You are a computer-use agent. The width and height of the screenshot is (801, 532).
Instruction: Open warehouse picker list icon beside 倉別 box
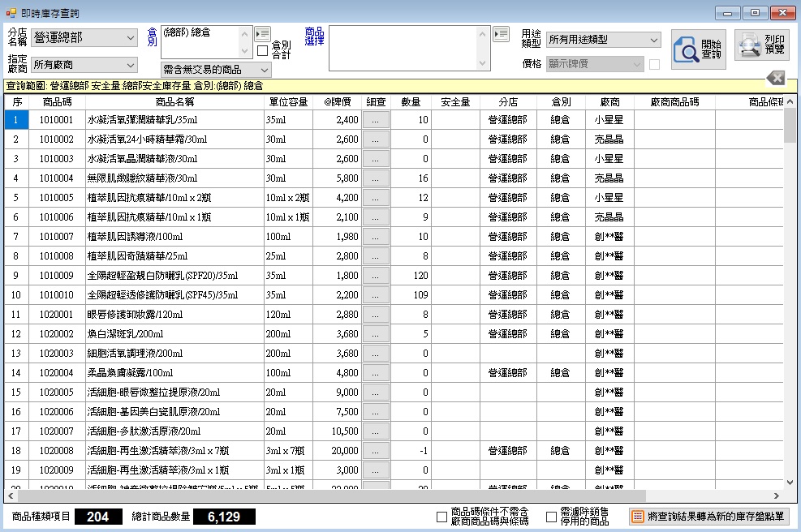(x=262, y=33)
